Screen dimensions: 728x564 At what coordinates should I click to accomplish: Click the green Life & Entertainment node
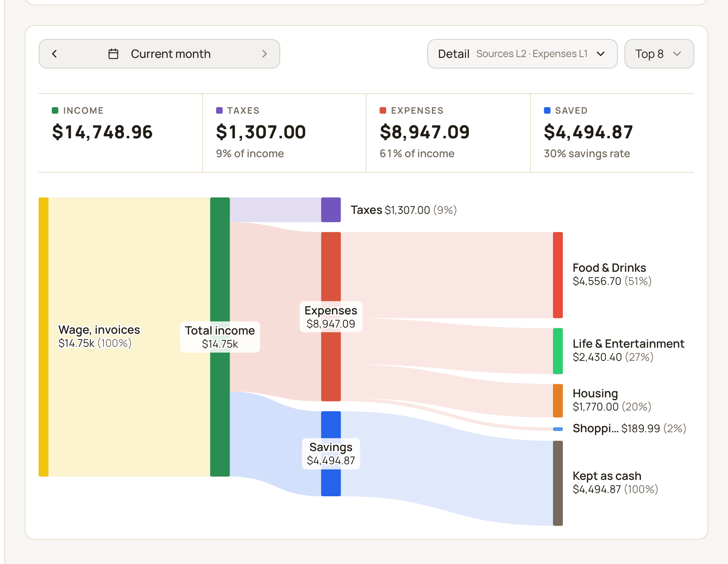coord(558,351)
